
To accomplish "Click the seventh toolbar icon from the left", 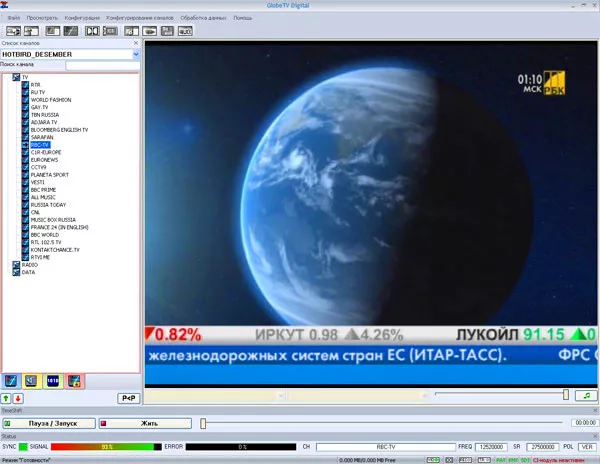I will click(x=132, y=31).
